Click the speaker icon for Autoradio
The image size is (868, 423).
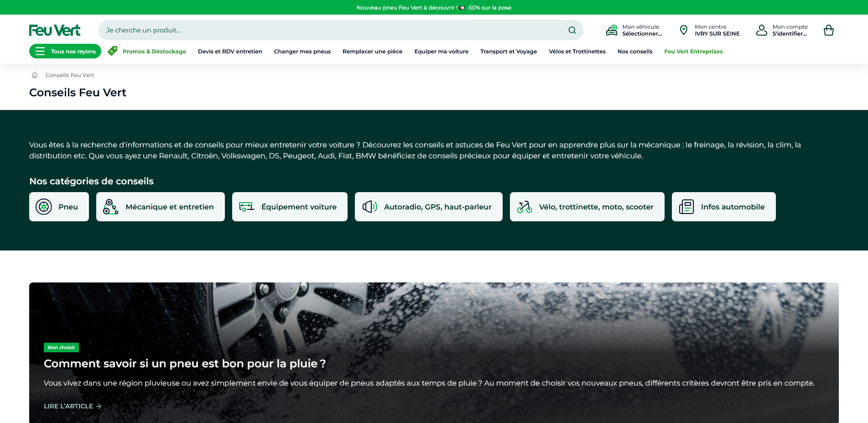point(369,207)
